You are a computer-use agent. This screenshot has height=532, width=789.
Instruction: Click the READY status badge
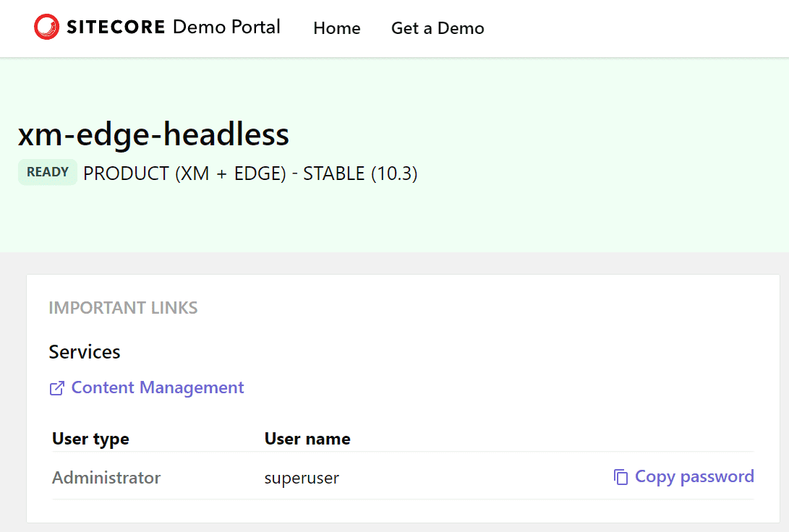click(x=48, y=173)
